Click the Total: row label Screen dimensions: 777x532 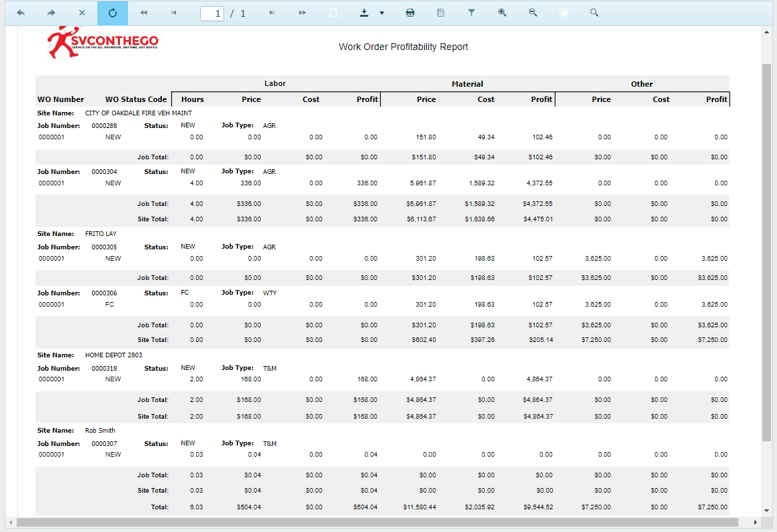[159, 507]
